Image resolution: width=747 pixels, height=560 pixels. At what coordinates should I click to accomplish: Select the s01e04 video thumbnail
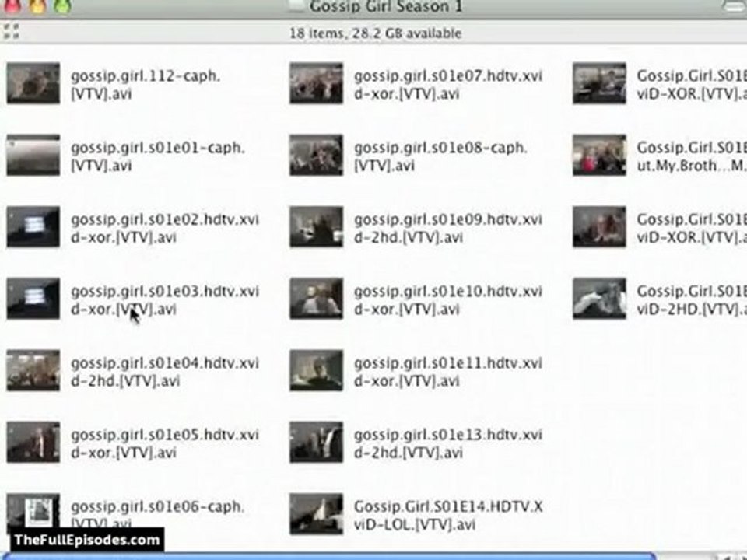[33, 370]
